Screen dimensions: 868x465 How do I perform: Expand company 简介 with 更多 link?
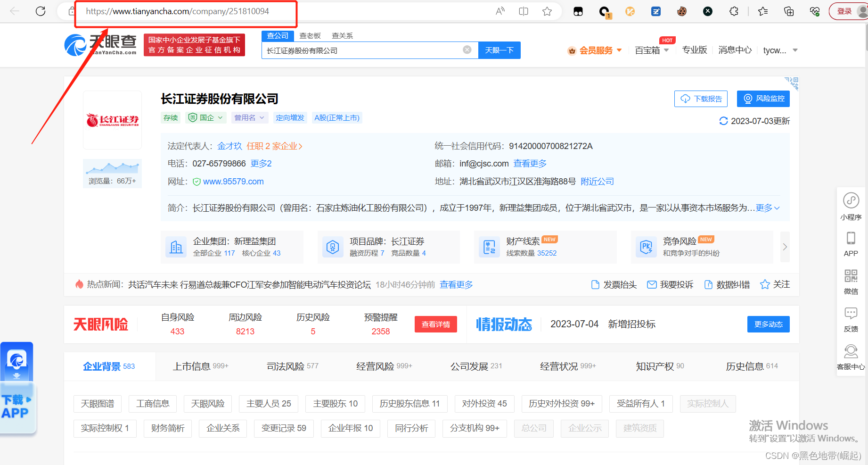coord(768,208)
